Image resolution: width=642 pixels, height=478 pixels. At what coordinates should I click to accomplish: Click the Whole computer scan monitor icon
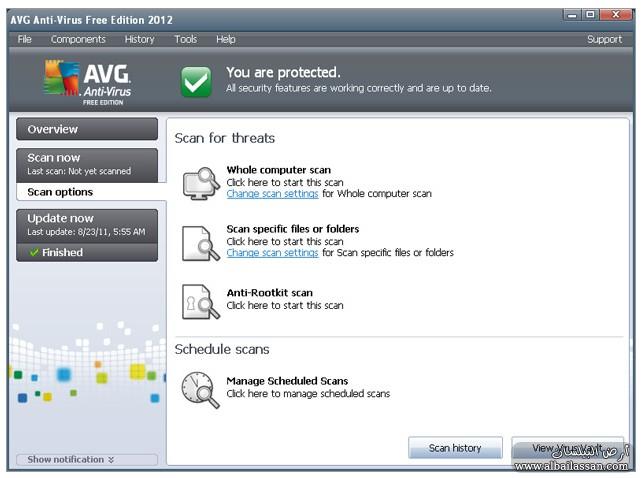click(x=201, y=183)
